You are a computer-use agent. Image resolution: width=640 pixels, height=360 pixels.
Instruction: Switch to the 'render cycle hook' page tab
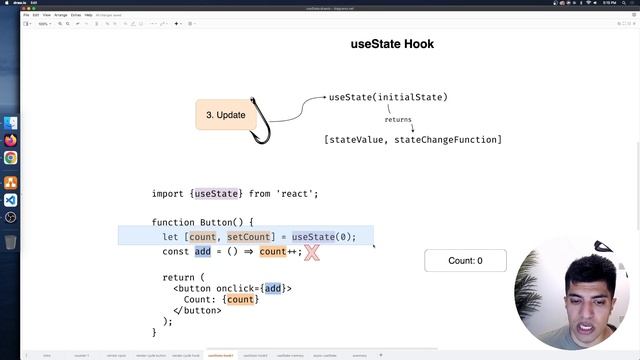(186, 356)
